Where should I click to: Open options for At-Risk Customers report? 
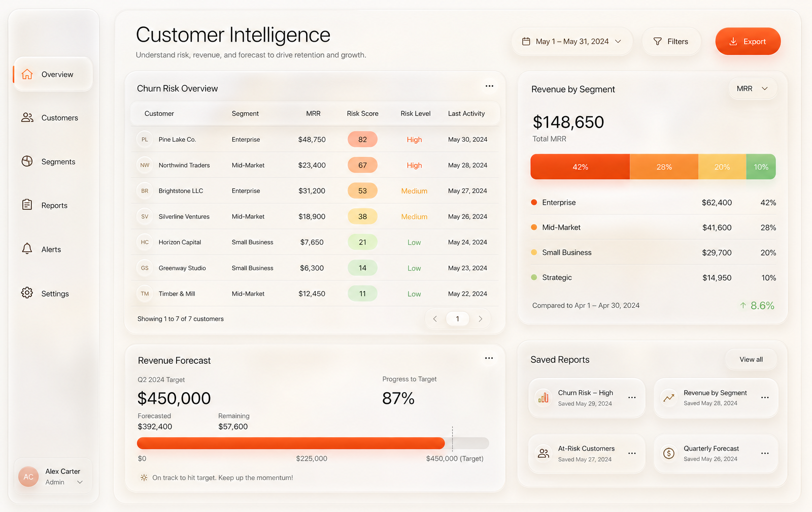(632, 453)
